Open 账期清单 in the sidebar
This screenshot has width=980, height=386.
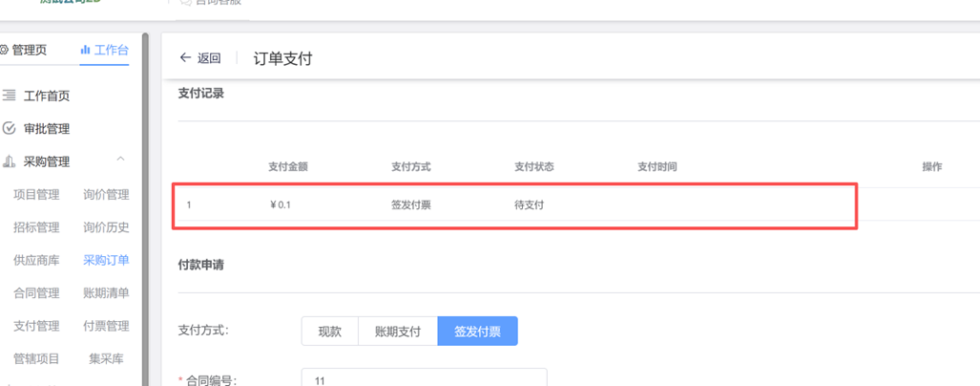point(106,293)
